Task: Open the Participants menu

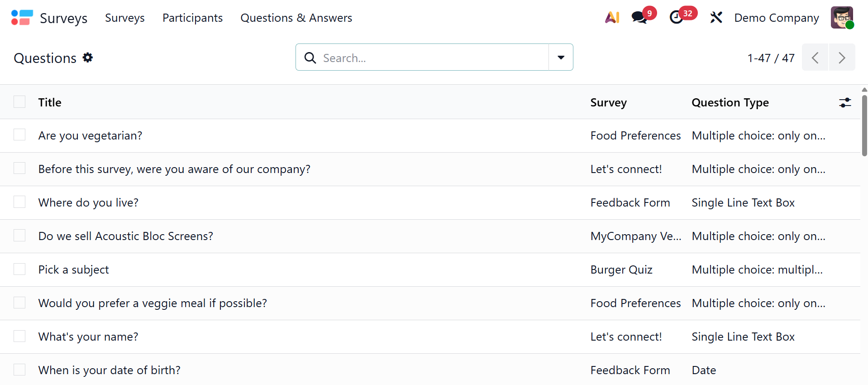Action: point(192,18)
